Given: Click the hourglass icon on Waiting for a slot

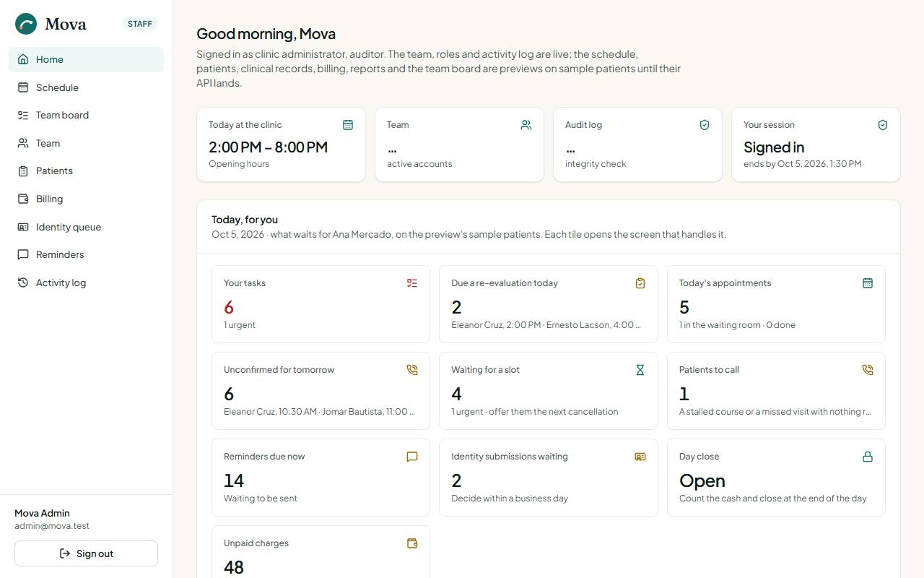Looking at the screenshot, I should pos(640,370).
